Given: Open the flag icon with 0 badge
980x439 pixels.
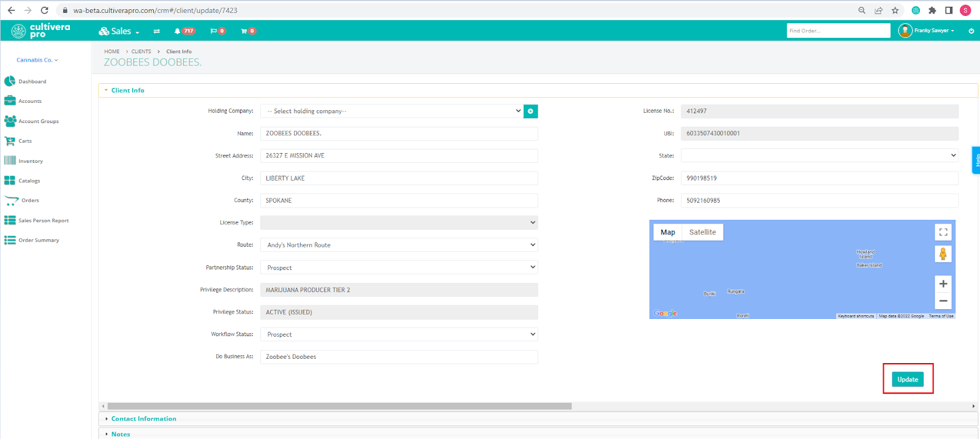Looking at the screenshot, I should click(218, 31).
